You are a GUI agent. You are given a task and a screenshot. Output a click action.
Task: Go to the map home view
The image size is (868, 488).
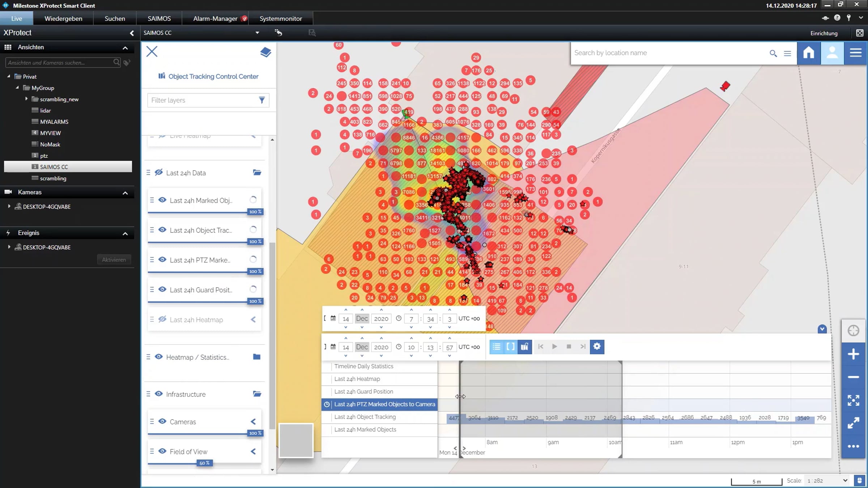pos(809,53)
